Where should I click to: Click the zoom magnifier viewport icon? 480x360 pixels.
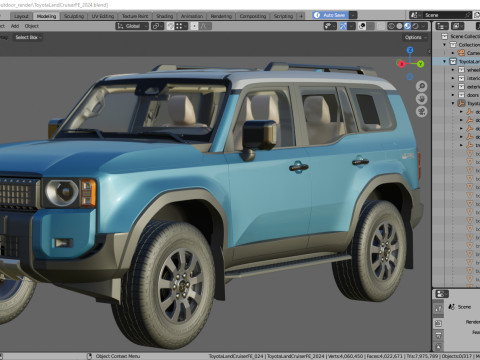pos(422,86)
